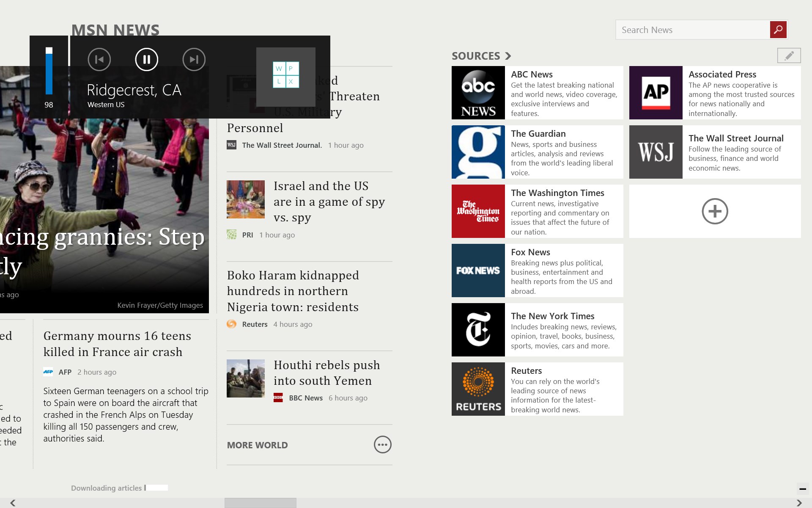
Task: Click the zoom out minus button
Action: [x=802, y=489]
